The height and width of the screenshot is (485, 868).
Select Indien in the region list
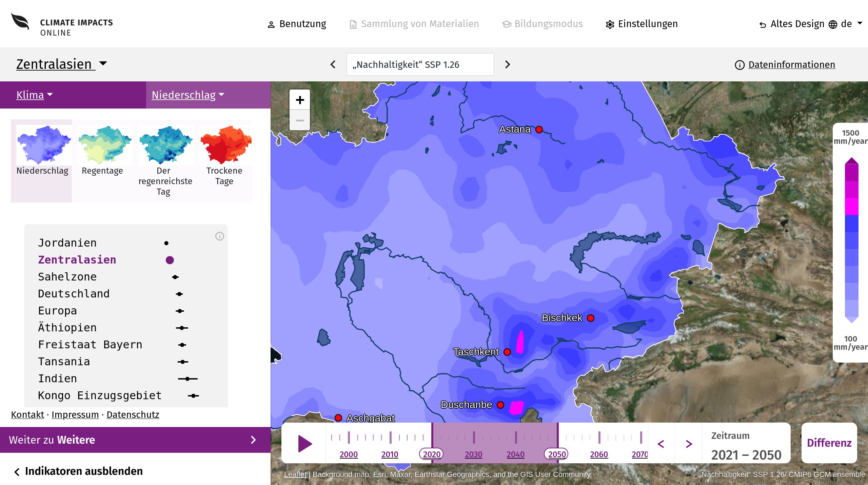(57, 379)
